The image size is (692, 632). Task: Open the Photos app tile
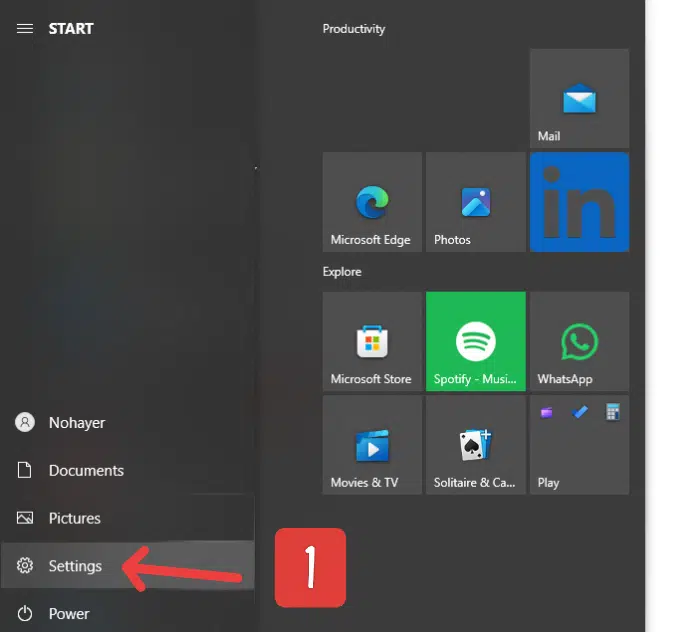476,202
